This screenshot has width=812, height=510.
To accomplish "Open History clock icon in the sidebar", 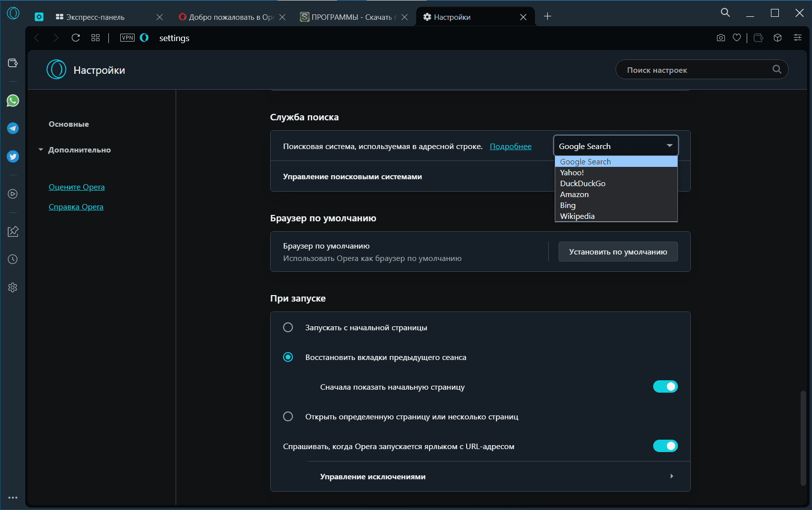I will 13,259.
